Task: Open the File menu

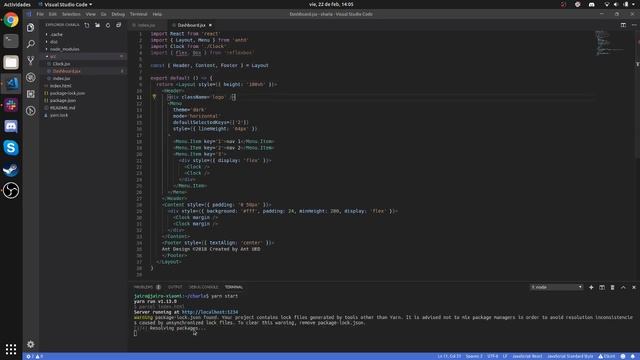Action: click(x=40, y=14)
